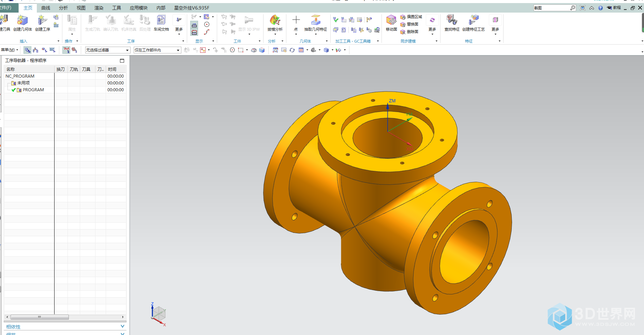The width and height of the screenshot is (644, 335).
Task: Open the 星空外挂V6.935F tab
Action: tap(192, 8)
